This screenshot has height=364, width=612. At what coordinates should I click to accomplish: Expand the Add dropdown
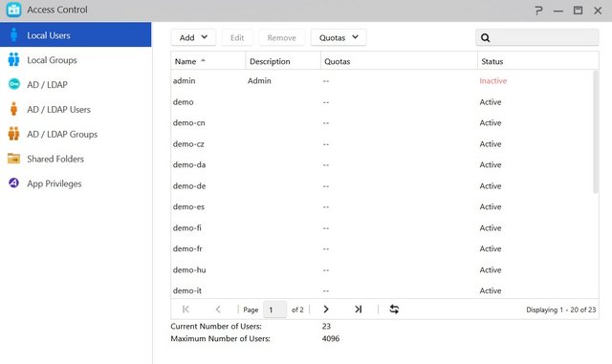(x=193, y=37)
